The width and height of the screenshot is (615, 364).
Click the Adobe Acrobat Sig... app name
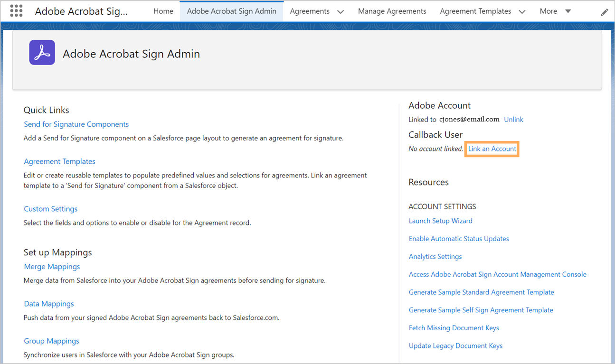81,11
